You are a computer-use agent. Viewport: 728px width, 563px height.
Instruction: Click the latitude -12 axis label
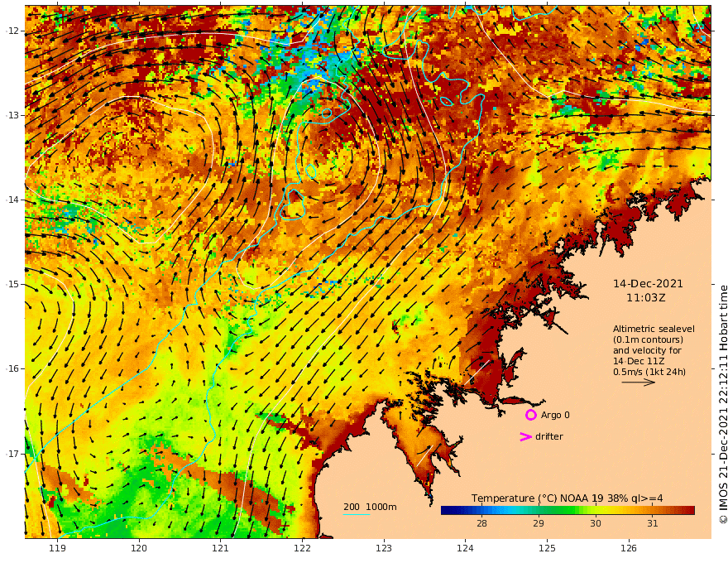pyautogui.click(x=12, y=31)
